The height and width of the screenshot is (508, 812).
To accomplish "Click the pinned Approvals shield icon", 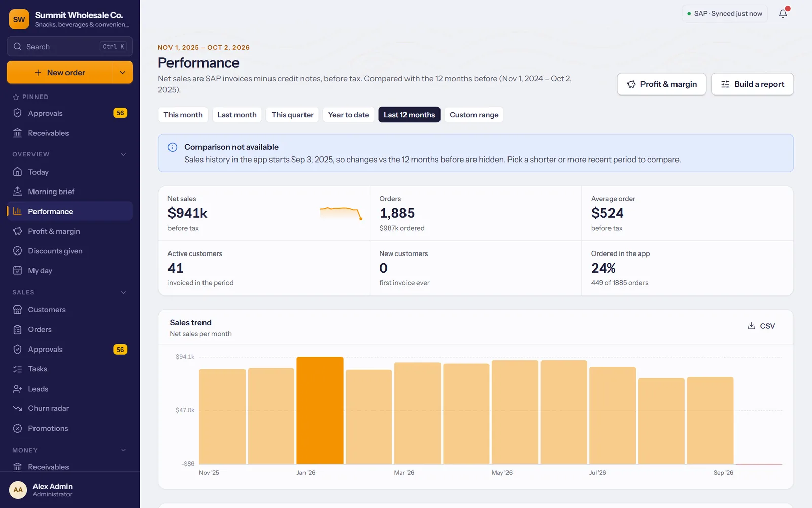I will click(17, 113).
